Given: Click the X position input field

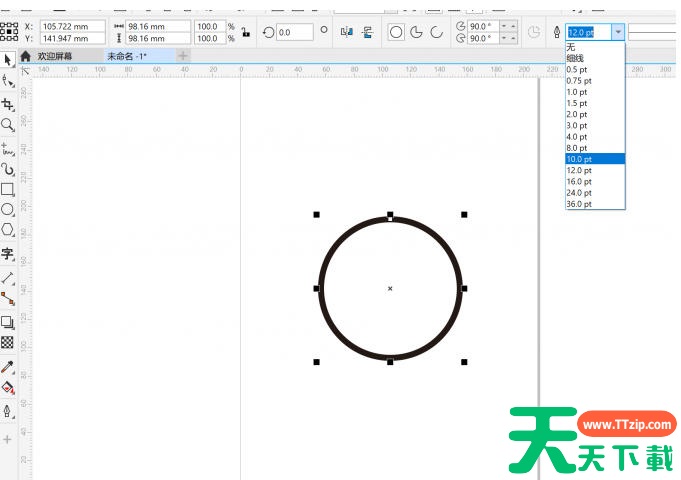Looking at the screenshot, I should [x=72, y=25].
